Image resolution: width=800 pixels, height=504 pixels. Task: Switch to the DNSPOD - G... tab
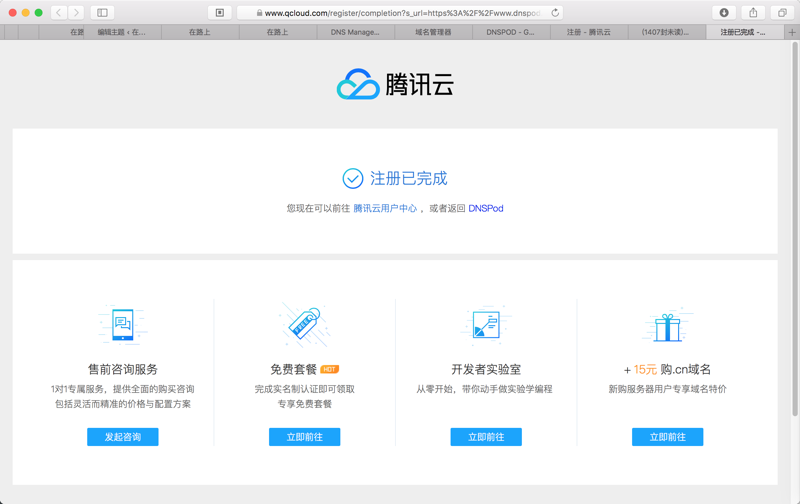pos(511,32)
